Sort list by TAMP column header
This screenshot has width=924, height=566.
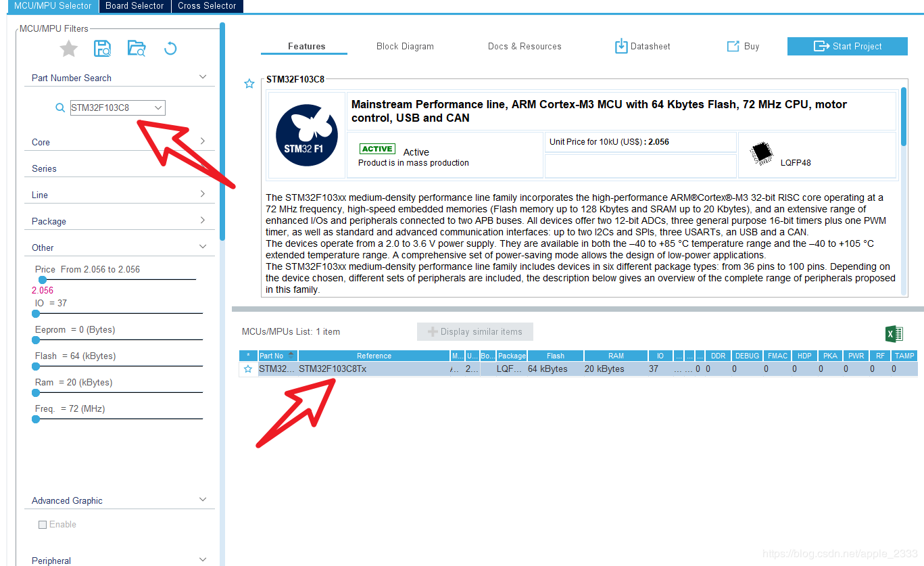[904, 356]
